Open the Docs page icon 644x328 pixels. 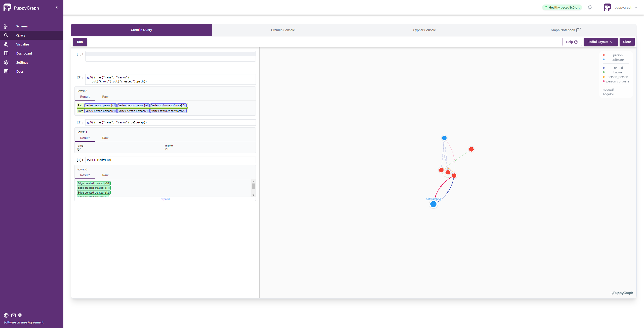click(x=6, y=71)
